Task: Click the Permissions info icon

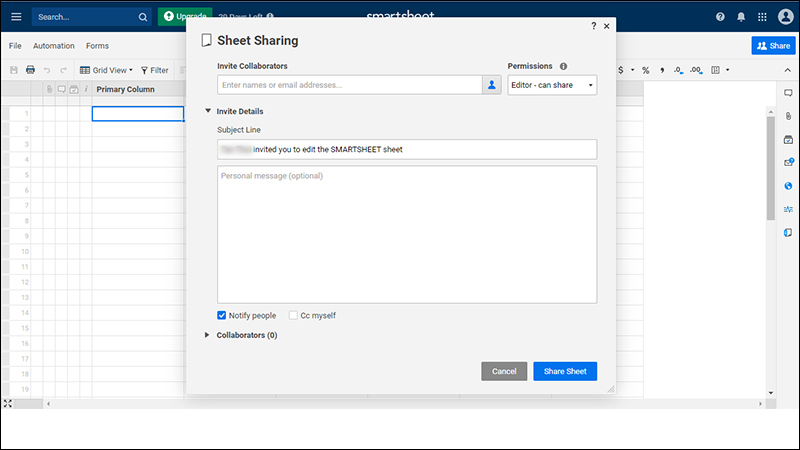Action: coord(563,66)
